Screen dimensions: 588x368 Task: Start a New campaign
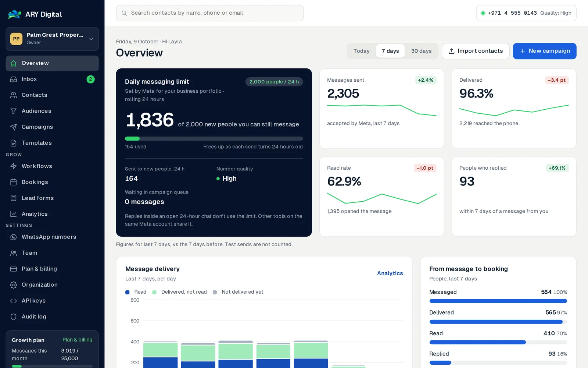point(545,51)
